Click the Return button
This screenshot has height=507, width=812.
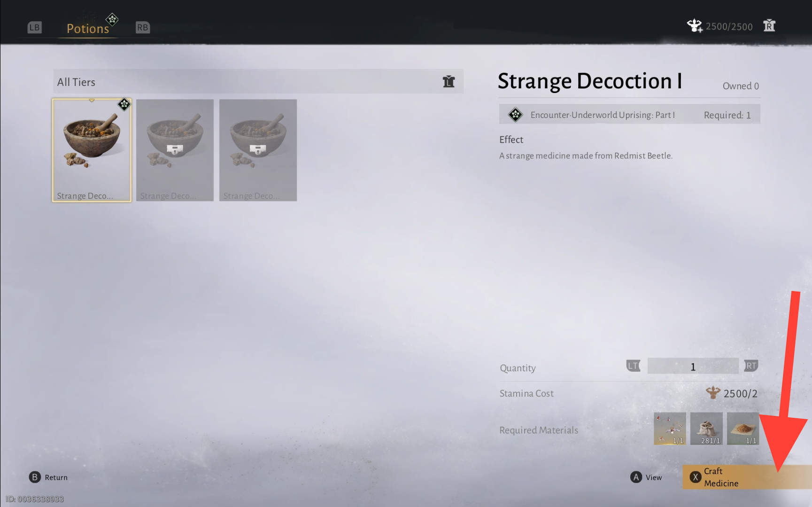48,477
